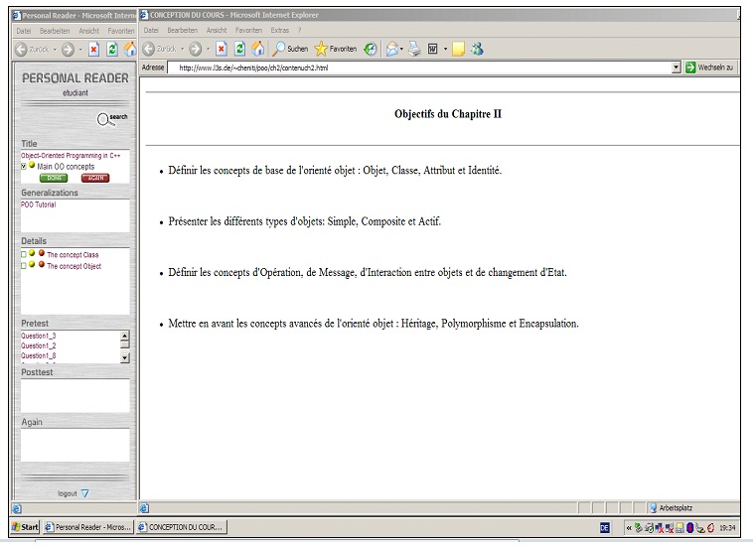The height and width of the screenshot is (548, 756).
Task: Open Suchen search in toolbar
Action: [290, 49]
